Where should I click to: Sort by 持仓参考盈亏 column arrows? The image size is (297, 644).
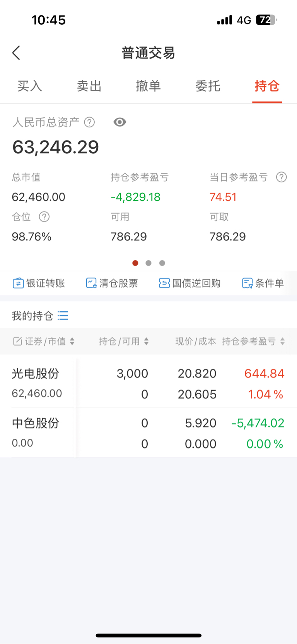(282, 341)
